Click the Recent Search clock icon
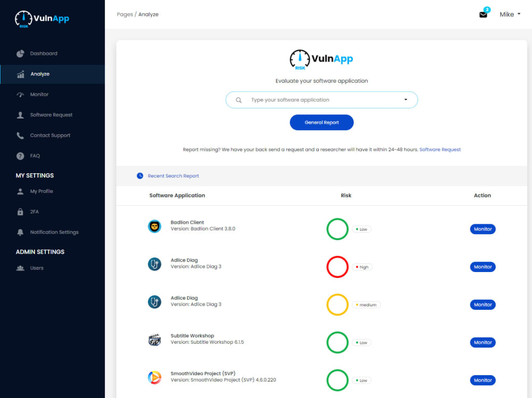 coord(140,175)
